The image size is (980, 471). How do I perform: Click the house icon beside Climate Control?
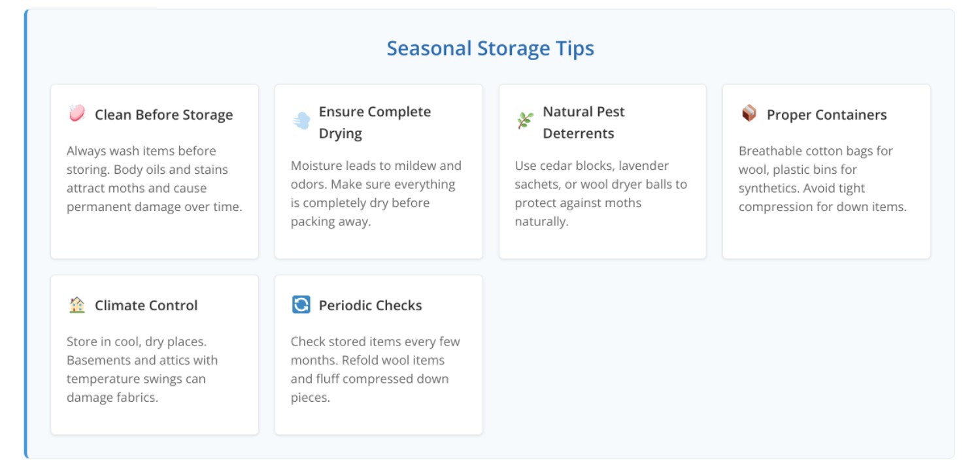77,305
